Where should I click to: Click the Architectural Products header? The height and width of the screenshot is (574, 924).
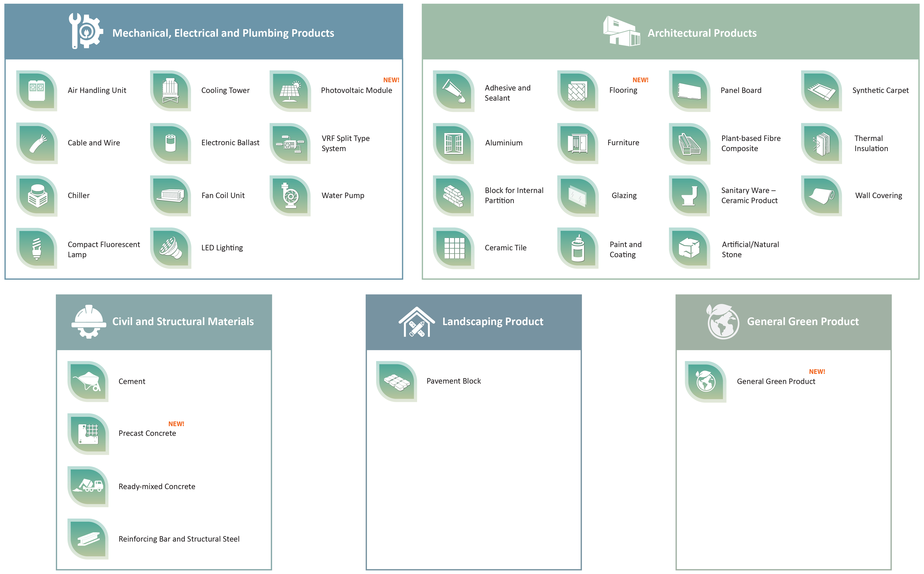point(702,33)
